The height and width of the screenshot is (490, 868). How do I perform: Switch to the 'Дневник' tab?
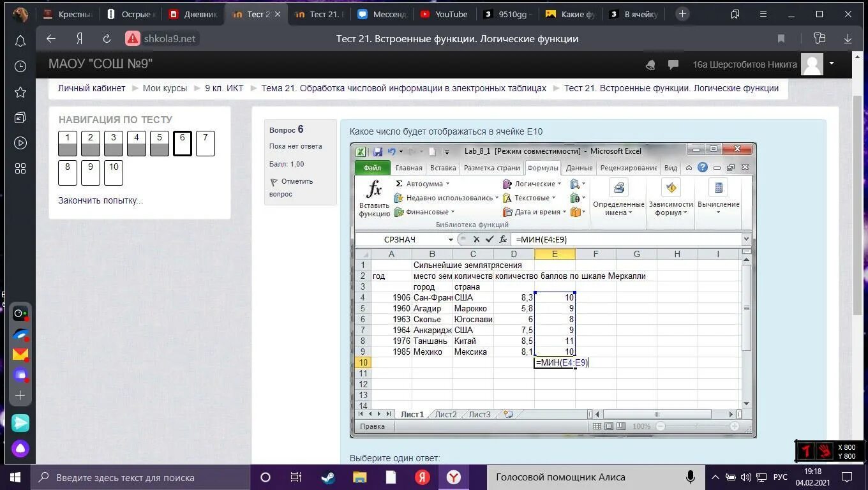(194, 14)
